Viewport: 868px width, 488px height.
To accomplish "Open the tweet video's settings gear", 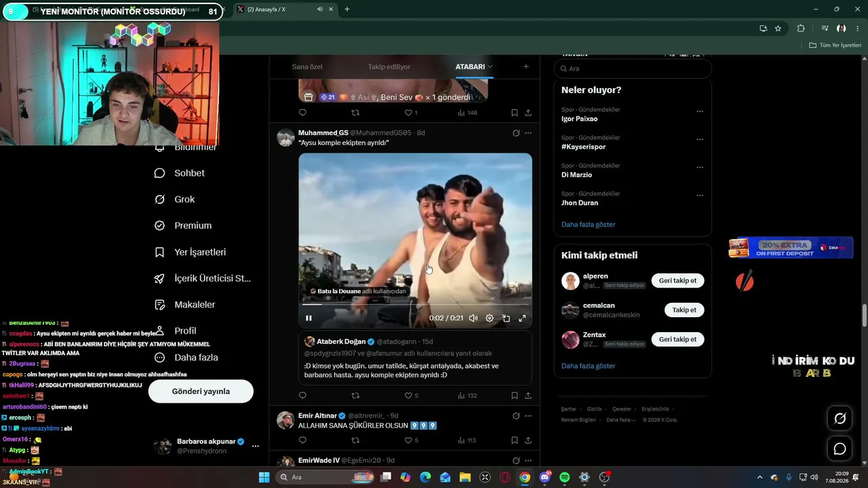I will click(490, 318).
